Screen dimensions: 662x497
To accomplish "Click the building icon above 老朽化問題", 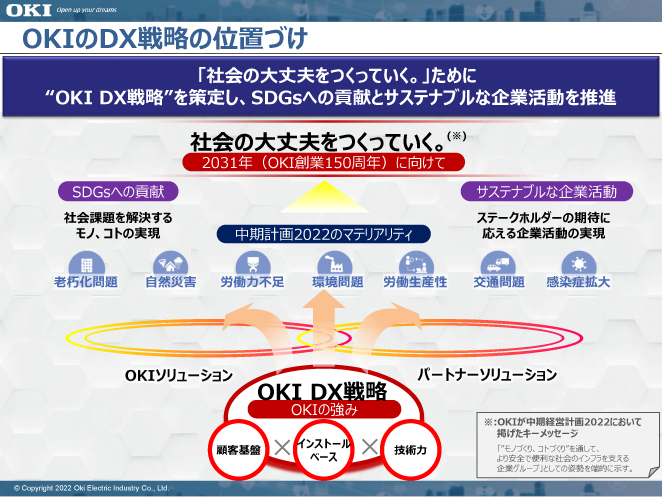I will pos(87,264).
